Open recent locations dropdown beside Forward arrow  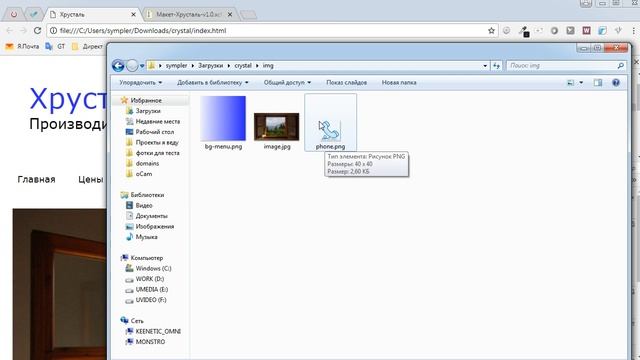tap(142, 66)
